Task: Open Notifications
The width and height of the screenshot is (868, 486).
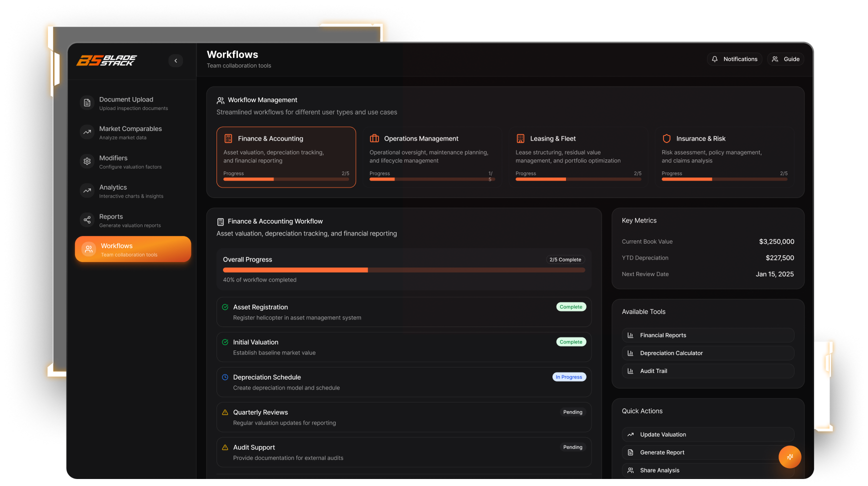Action: [x=734, y=59]
